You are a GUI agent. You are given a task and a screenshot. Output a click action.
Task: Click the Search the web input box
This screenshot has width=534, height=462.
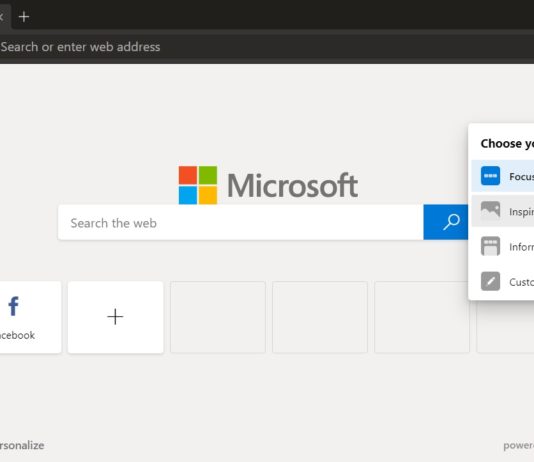241,223
